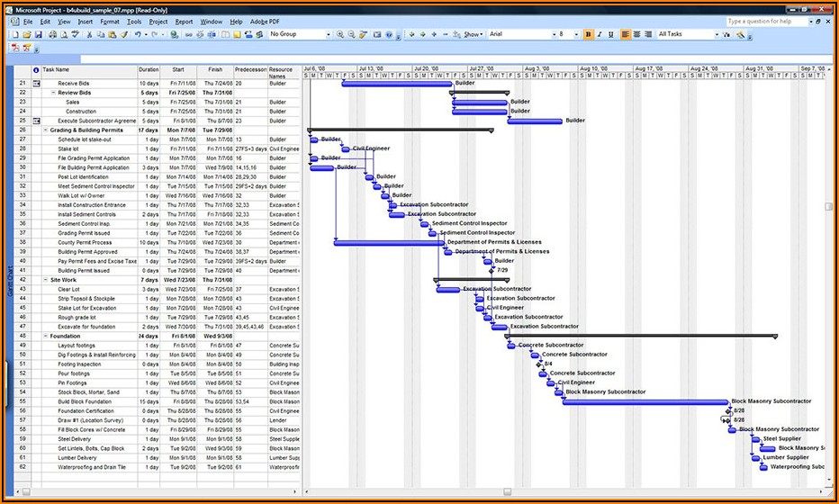The height and width of the screenshot is (504, 839).
Task: Click the Cut scissors icon
Action: click(89, 34)
